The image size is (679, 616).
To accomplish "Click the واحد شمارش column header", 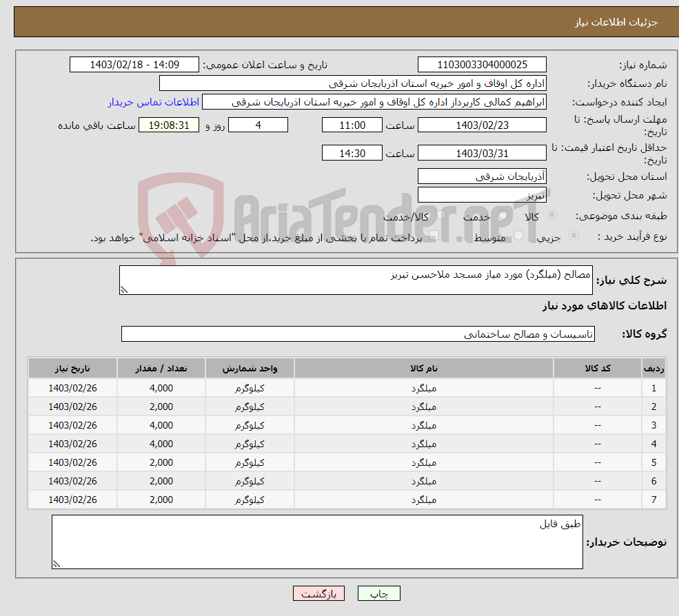I will click(x=250, y=369).
